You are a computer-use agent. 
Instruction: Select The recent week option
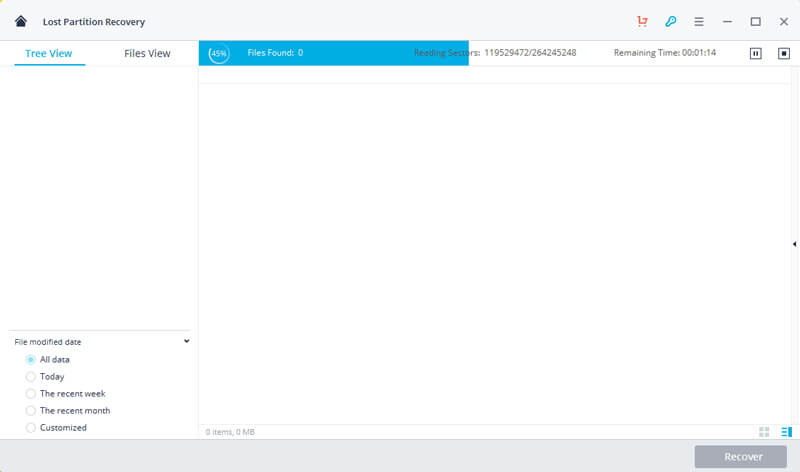(x=31, y=393)
